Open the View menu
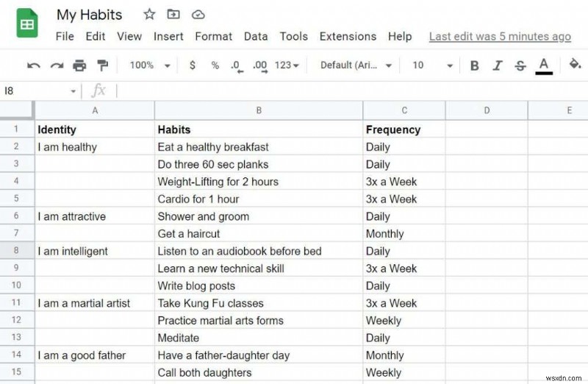Screen dimensions: 588x384 coord(129,36)
